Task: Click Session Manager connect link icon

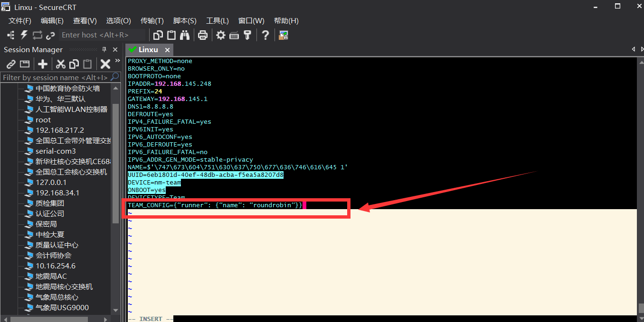Action: tap(11, 64)
